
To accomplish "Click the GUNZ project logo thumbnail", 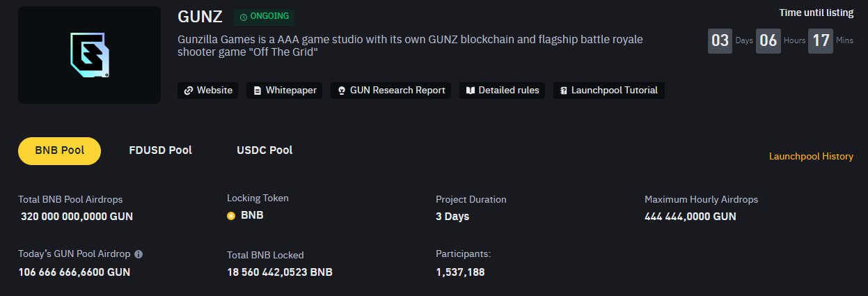I will pos(89,55).
